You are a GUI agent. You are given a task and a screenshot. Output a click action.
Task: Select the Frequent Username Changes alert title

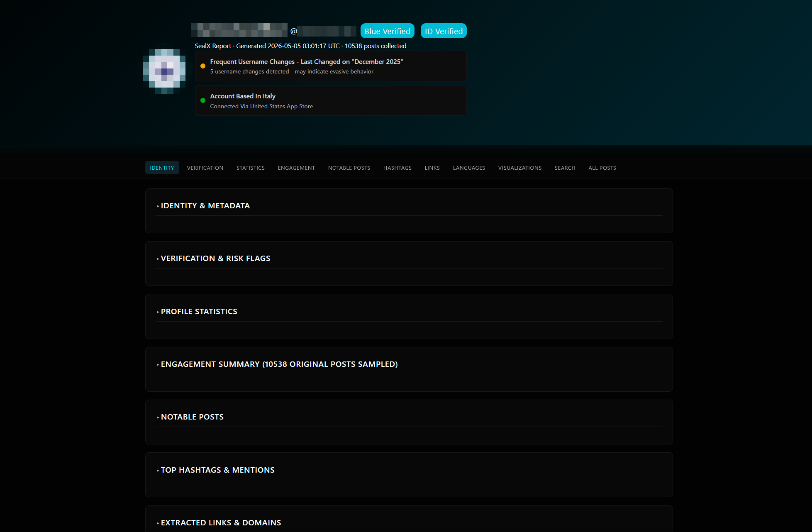[307, 61]
